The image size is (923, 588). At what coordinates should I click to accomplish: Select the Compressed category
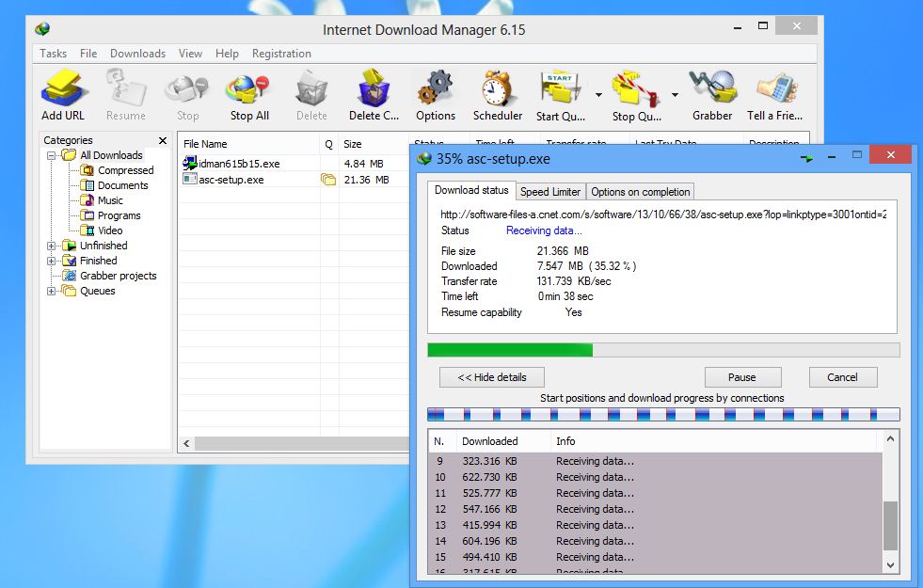125,170
